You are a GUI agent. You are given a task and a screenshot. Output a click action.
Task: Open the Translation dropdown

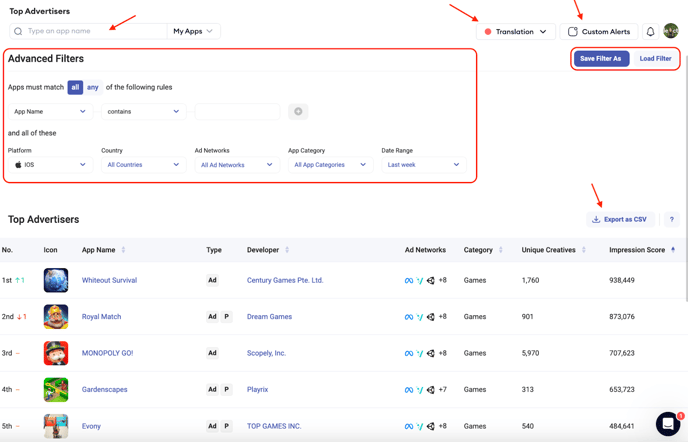(516, 32)
